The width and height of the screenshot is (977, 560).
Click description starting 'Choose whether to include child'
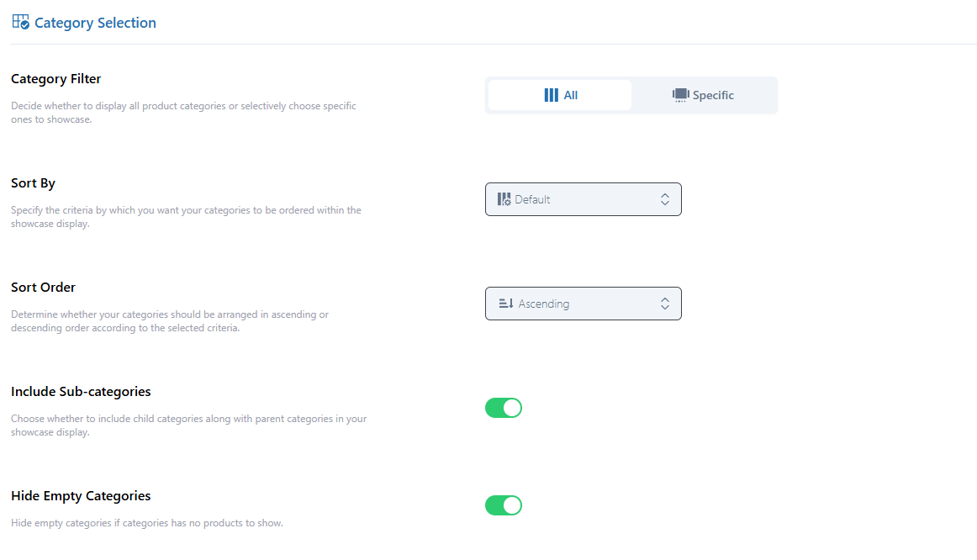[189, 425]
